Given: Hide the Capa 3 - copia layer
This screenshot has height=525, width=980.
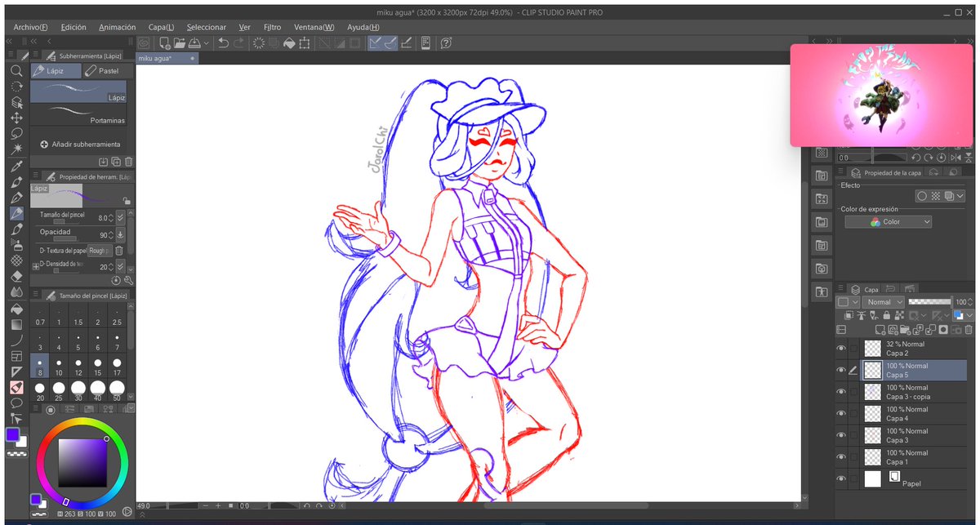Looking at the screenshot, I should (841, 392).
